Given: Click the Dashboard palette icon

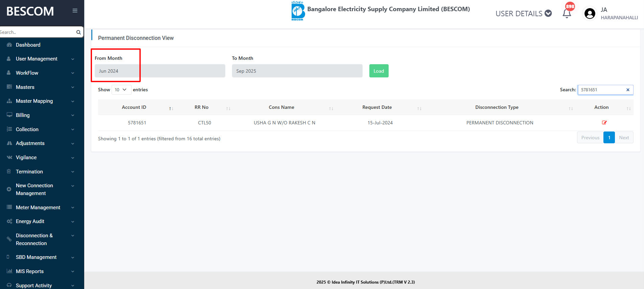Looking at the screenshot, I should pos(9,45).
